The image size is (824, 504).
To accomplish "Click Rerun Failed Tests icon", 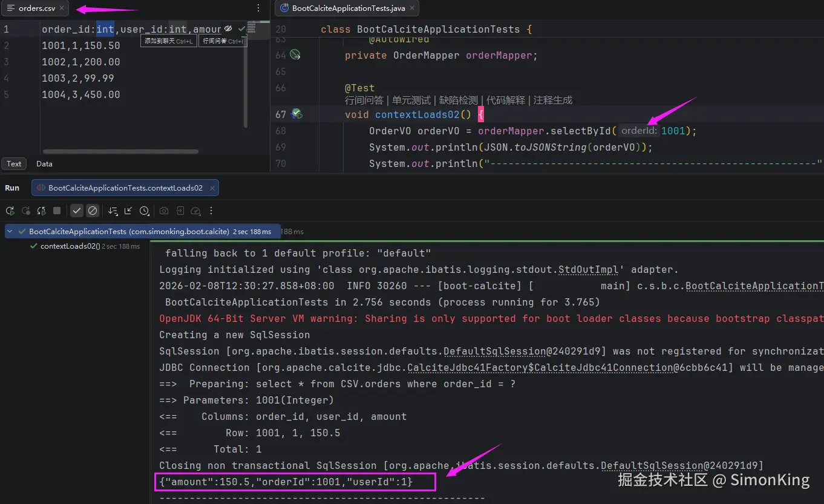I will pos(26,211).
